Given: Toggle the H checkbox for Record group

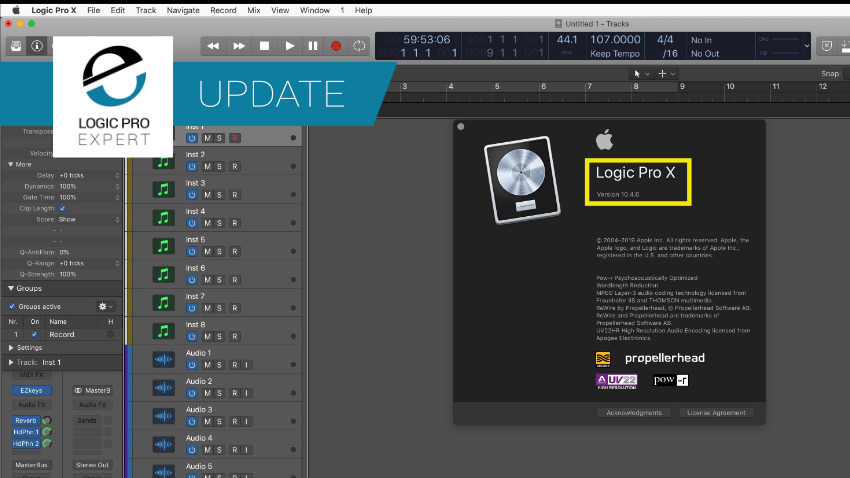Looking at the screenshot, I should click(111, 334).
